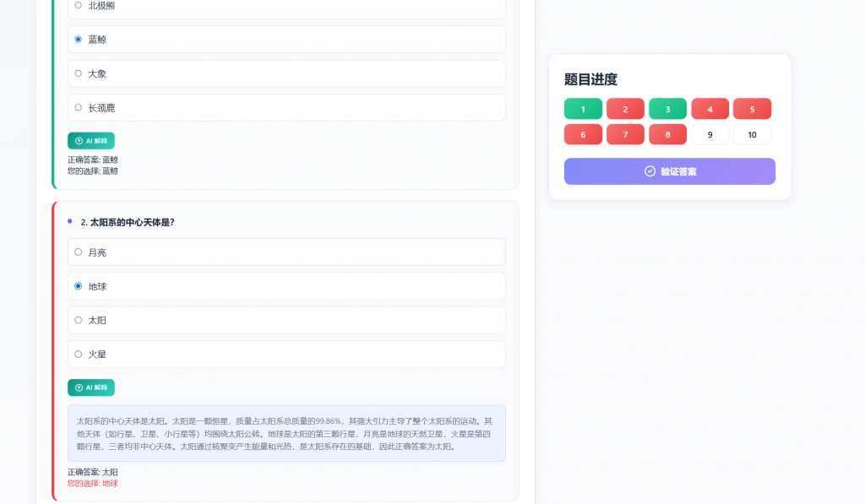This screenshot has height=504, width=865.
Task: Open question 5 from progress grid
Action: [753, 109]
